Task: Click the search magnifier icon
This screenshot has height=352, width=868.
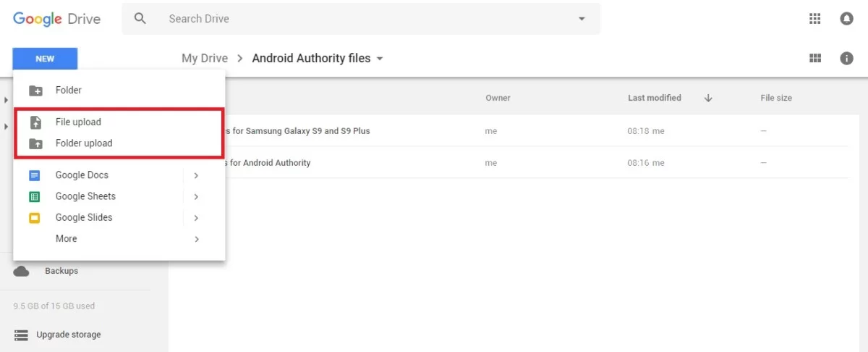Action: [x=140, y=19]
